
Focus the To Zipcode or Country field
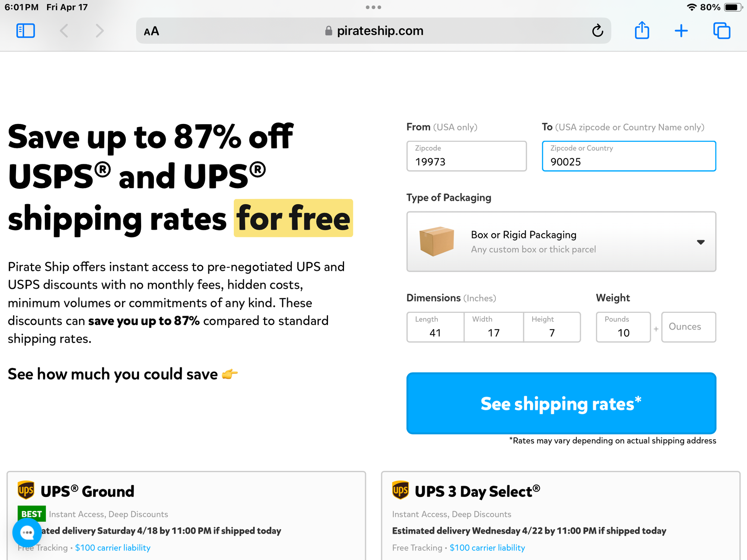pyautogui.click(x=629, y=156)
